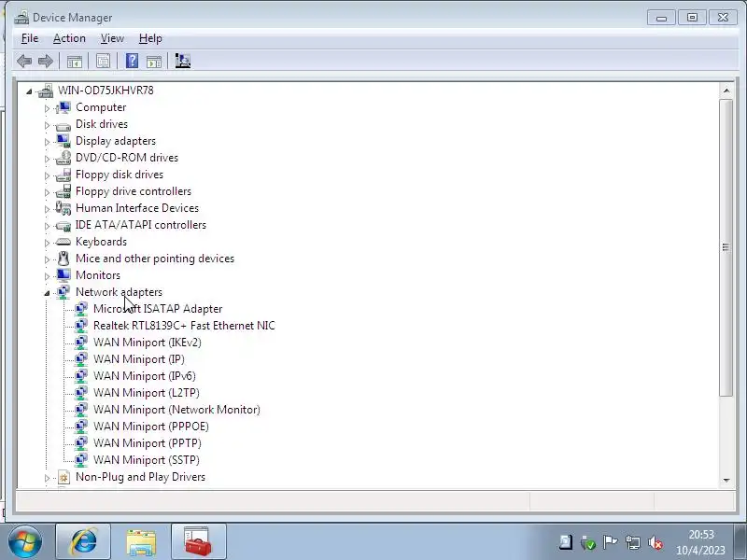
Task: Select WAN Miniport (IPv6)
Action: pos(145,376)
